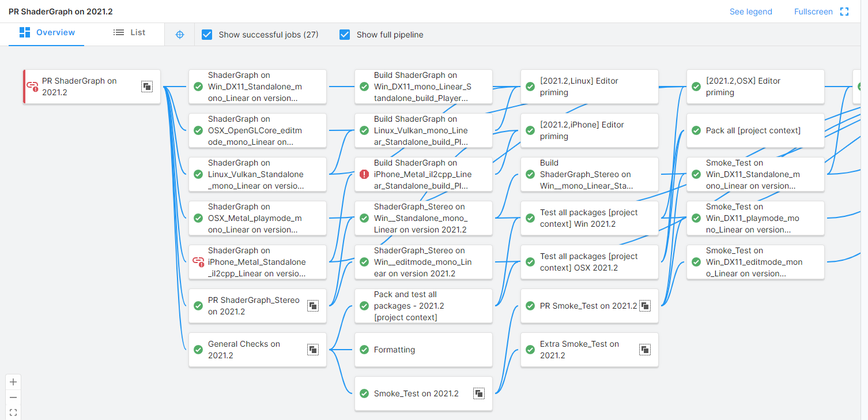Expand Smoke_Test on 2021.2 group icon
The height and width of the screenshot is (420, 868).
479,393
